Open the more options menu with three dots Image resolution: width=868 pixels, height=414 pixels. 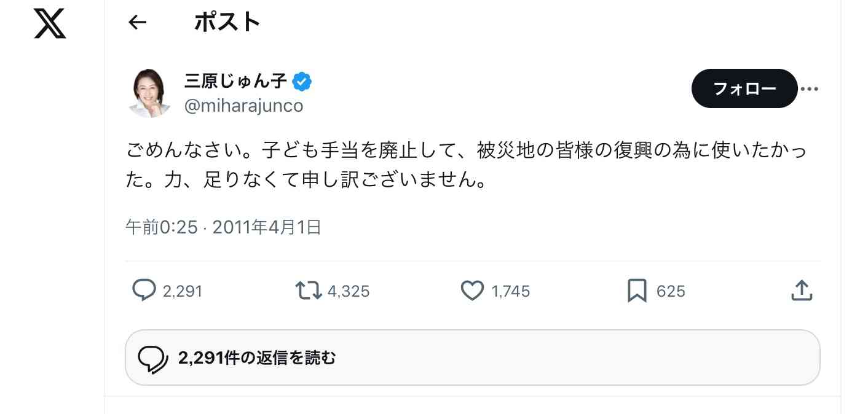(810, 88)
